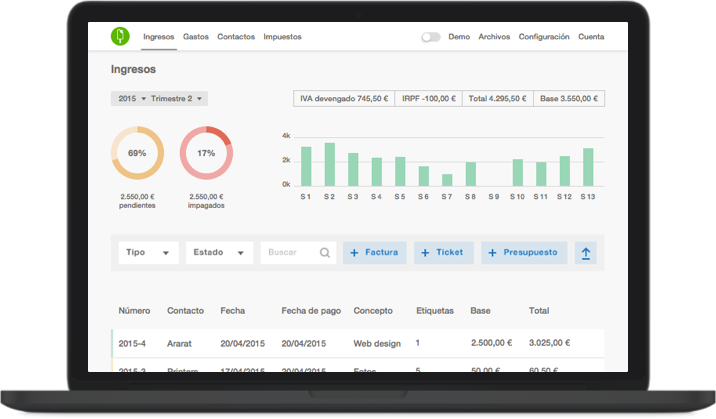Toggle the Demo mode switch
716x419 pixels.
click(x=431, y=37)
